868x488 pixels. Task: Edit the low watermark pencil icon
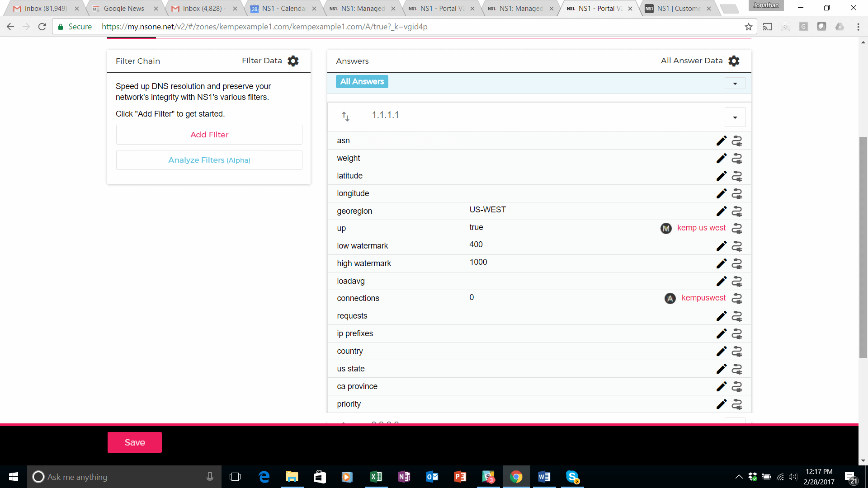pos(722,246)
